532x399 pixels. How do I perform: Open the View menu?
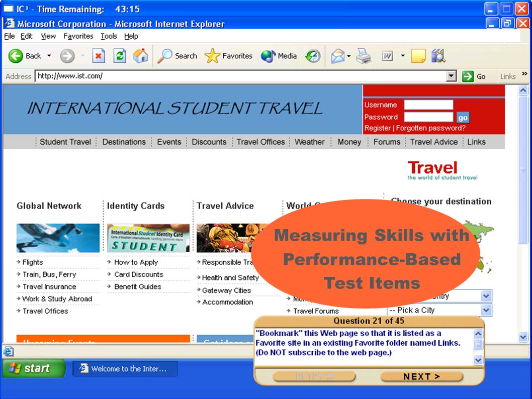[48, 36]
